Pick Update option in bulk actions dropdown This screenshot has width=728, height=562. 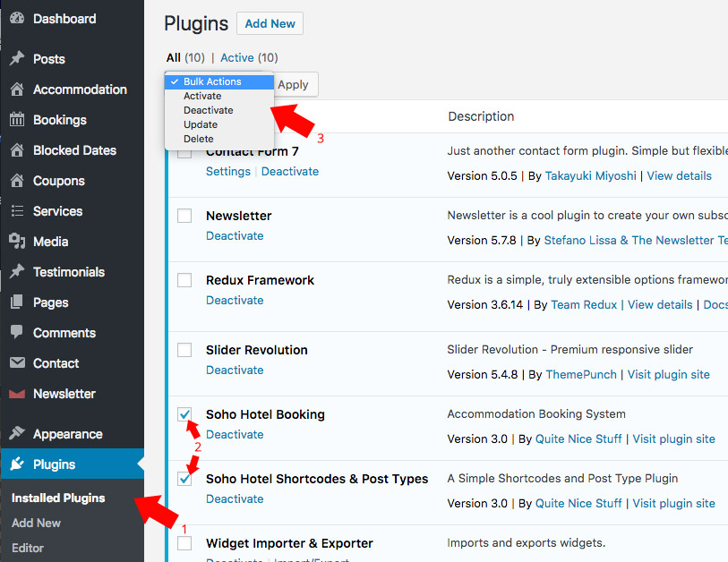[201, 124]
